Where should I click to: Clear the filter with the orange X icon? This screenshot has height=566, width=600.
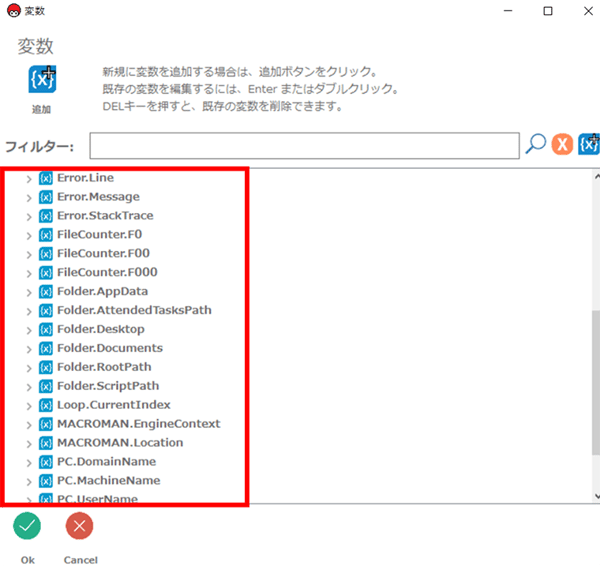tap(562, 145)
